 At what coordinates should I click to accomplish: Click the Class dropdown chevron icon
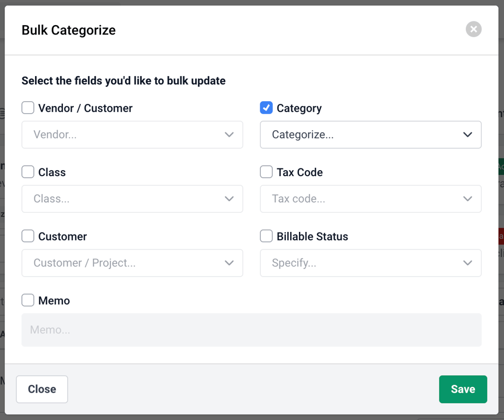point(229,199)
